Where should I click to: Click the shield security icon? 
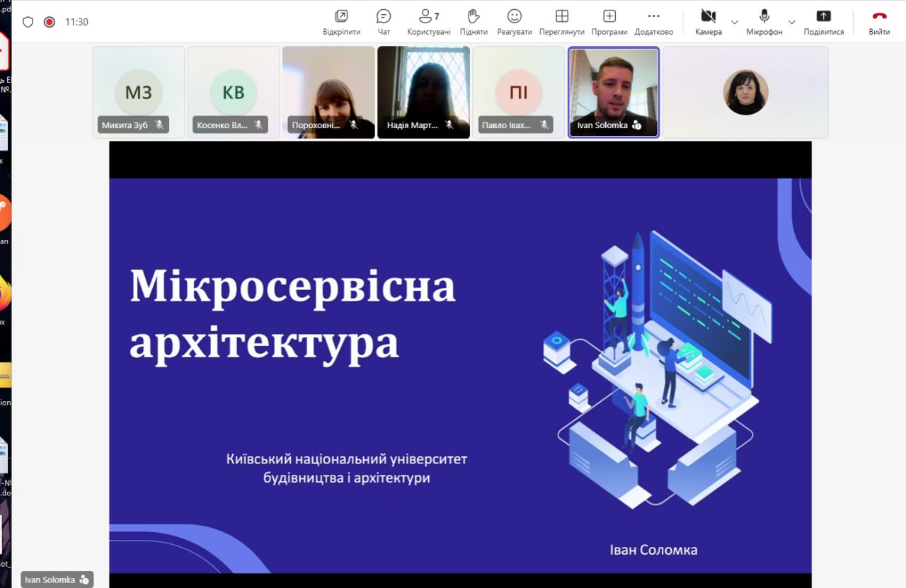28,22
